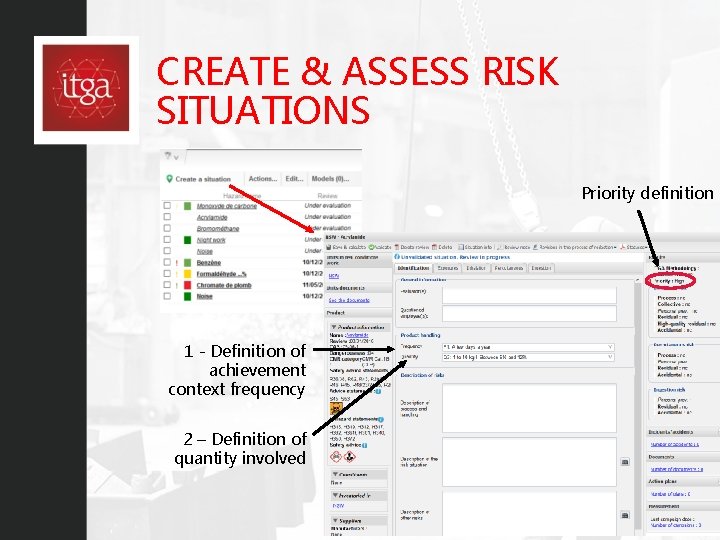Image resolution: width=720 pixels, height=540 pixels.
Task: Click the Review note icon
Action: click(500, 247)
